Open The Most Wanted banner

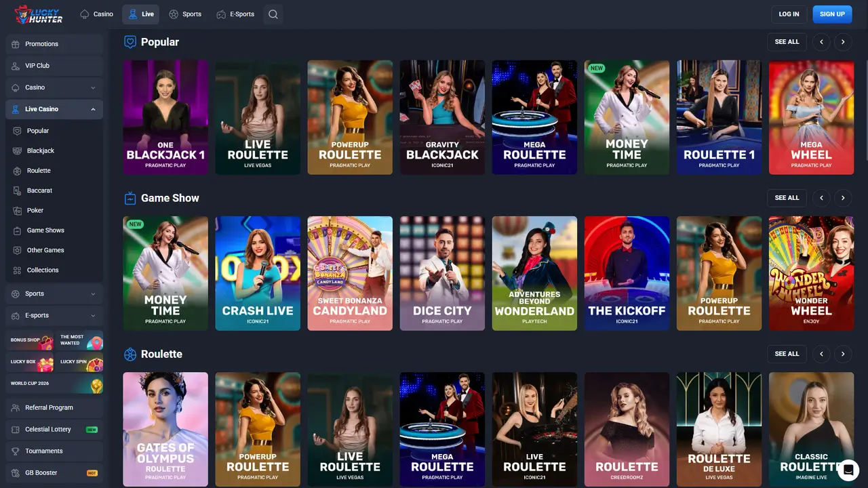click(x=79, y=340)
